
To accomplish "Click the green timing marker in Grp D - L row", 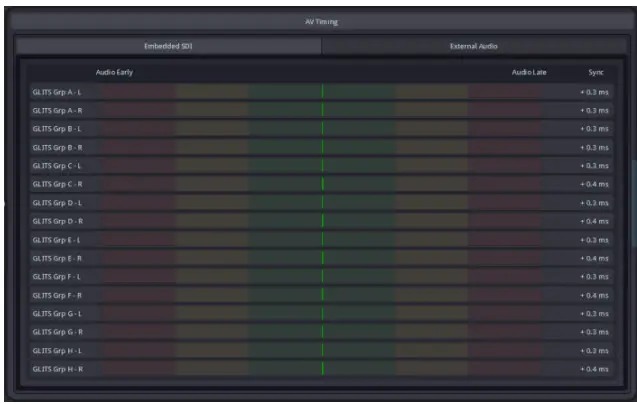I will pyautogui.click(x=323, y=202).
